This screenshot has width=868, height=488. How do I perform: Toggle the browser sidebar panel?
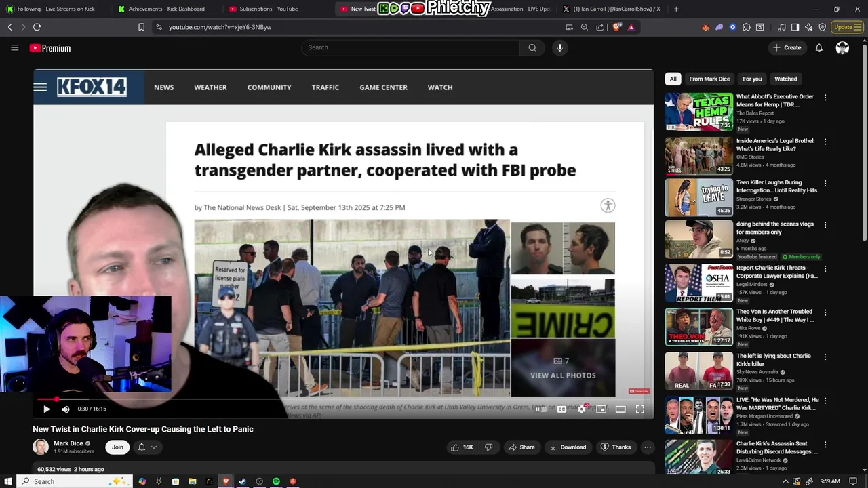click(x=795, y=27)
